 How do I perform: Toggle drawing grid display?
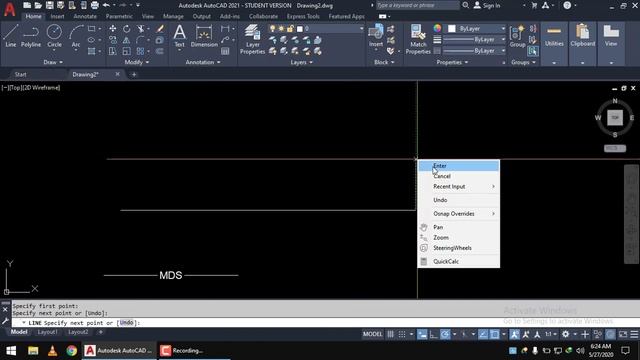[390, 334]
